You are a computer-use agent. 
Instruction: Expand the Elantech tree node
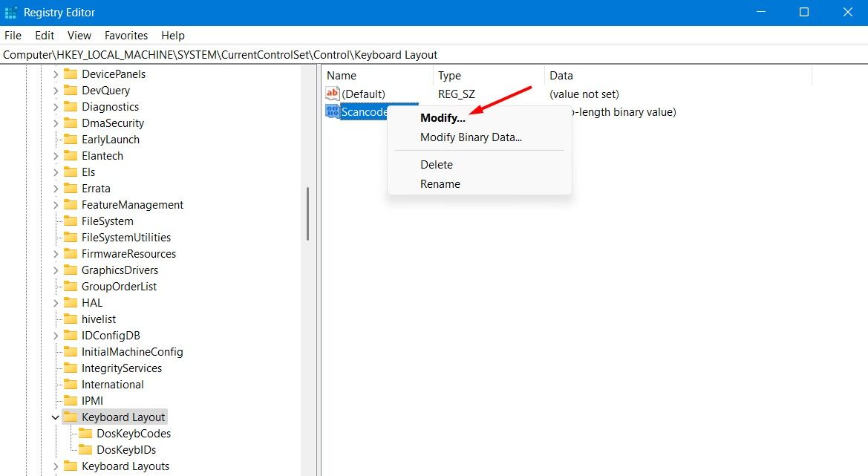(56, 155)
